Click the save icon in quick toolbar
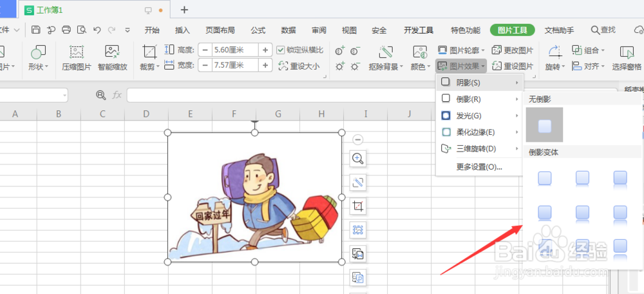 [36, 30]
